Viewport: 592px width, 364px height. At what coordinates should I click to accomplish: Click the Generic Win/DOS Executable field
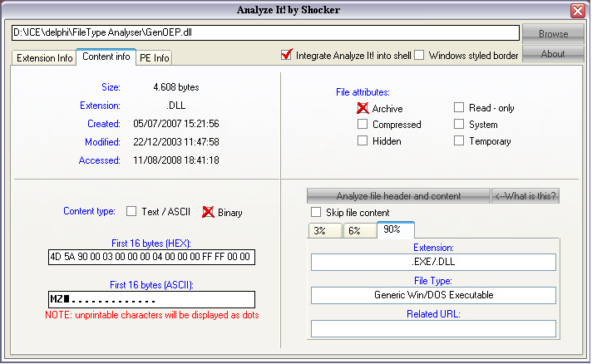433,295
